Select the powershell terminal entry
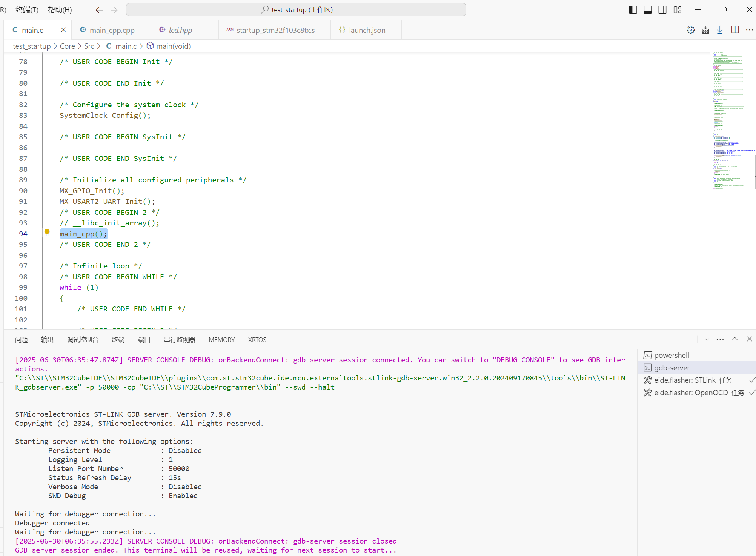Image resolution: width=756 pixels, height=556 pixels. (697, 355)
